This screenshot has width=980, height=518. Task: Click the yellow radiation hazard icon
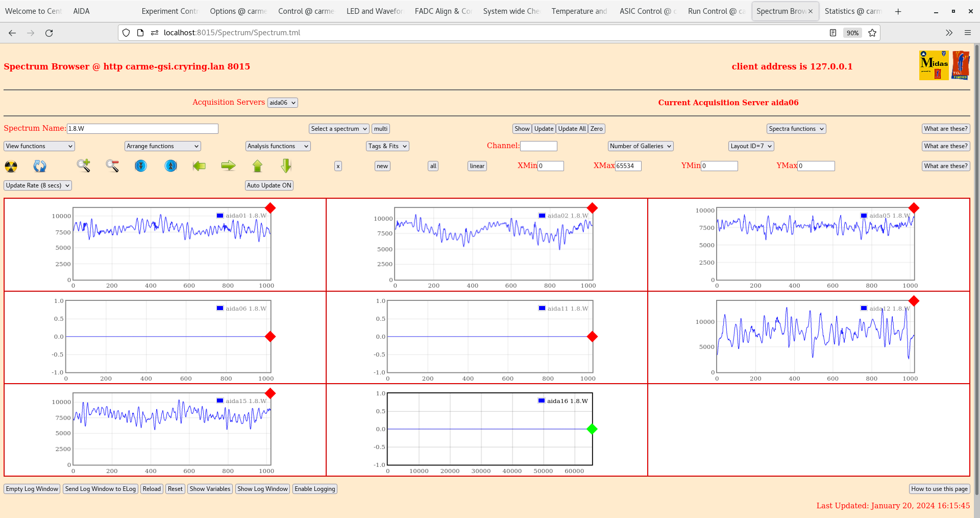[x=11, y=166]
